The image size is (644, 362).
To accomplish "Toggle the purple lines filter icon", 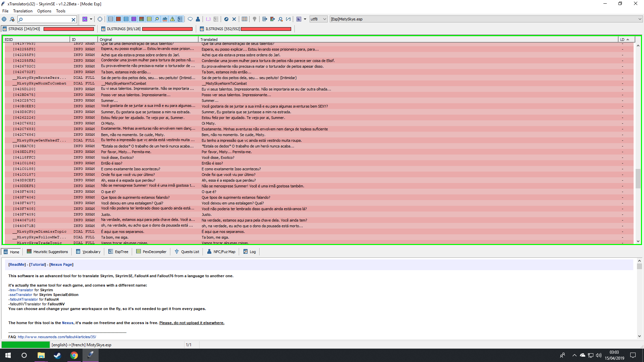I will pyautogui.click(x=134, y=19).
